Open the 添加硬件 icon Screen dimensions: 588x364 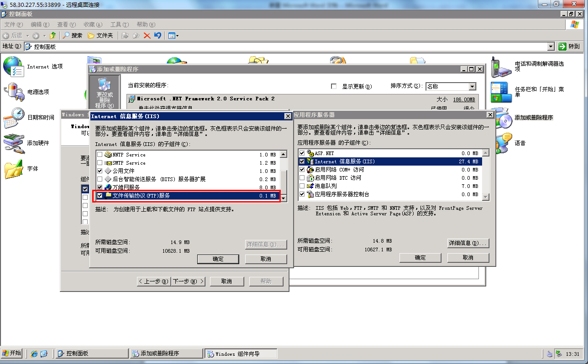(13, 143)
